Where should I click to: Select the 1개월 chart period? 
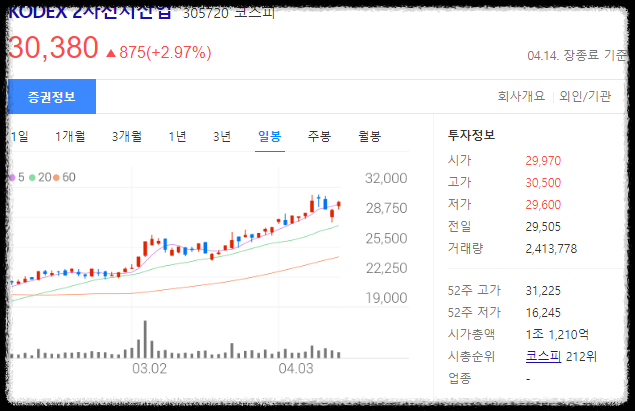point(70,136)
